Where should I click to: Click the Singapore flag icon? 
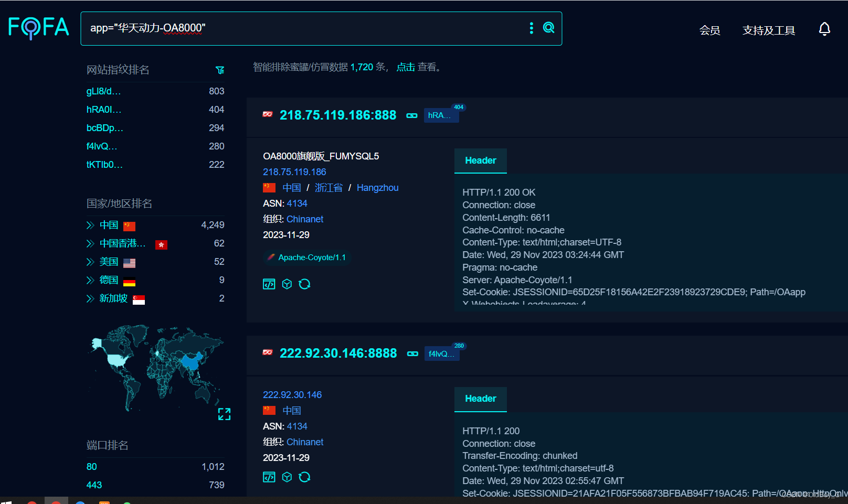pos(139,299)
